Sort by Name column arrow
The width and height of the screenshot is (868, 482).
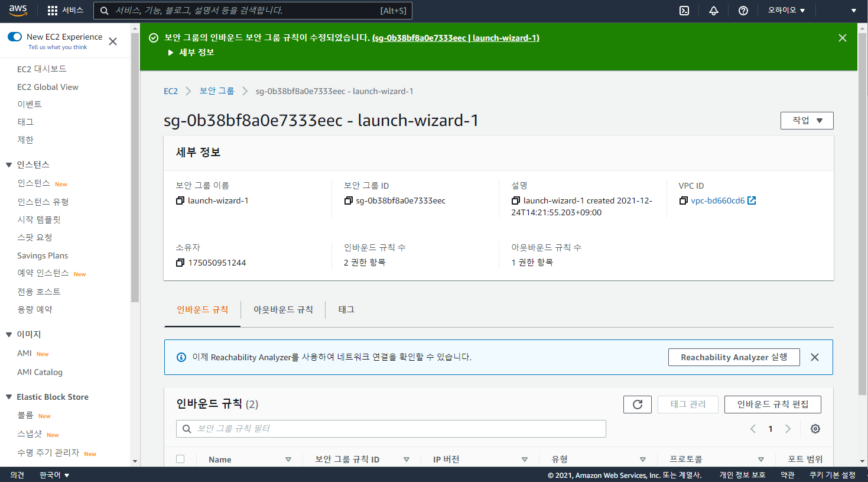288,460
